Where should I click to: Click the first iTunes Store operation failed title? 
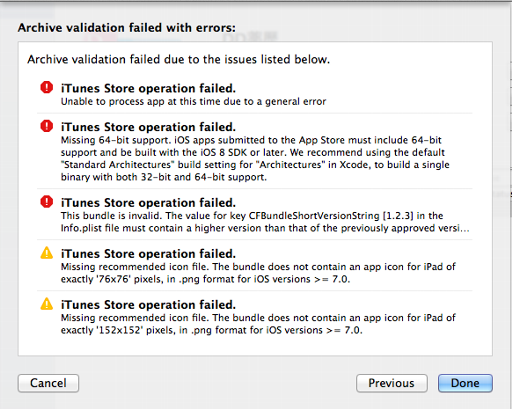(x=148, y=88)
